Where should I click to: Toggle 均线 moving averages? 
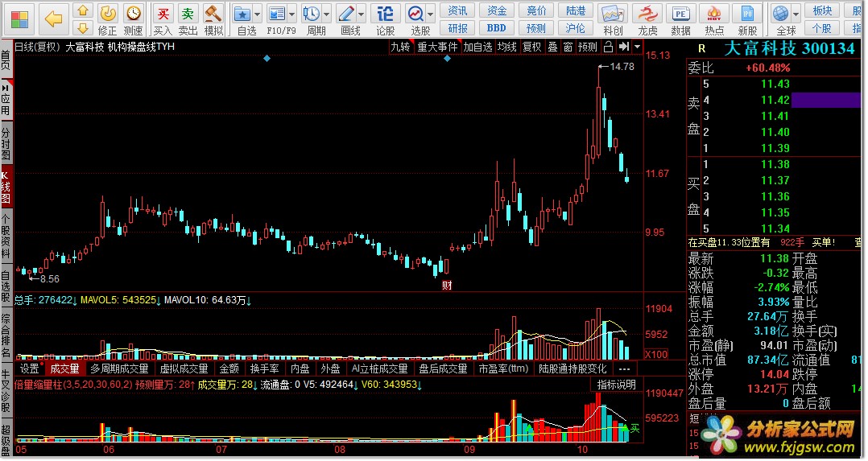pyautogui.click(x=506, y=47)
